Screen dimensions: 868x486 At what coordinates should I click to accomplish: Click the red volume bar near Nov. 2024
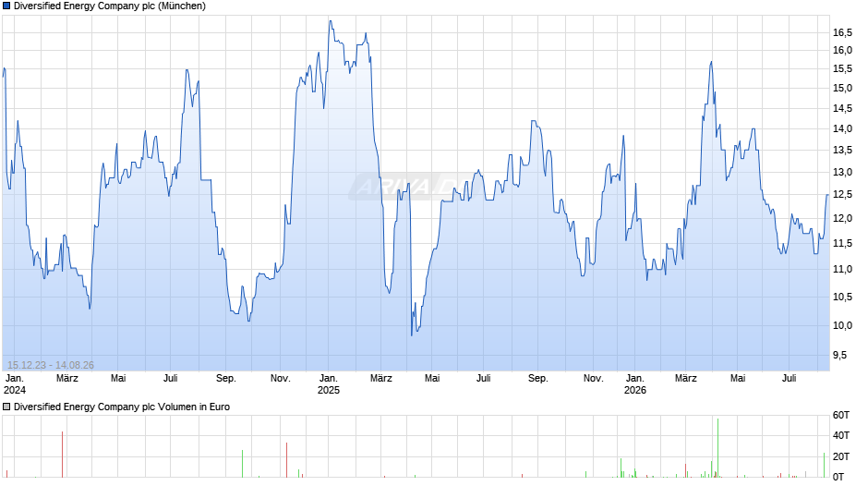point(287,460)
